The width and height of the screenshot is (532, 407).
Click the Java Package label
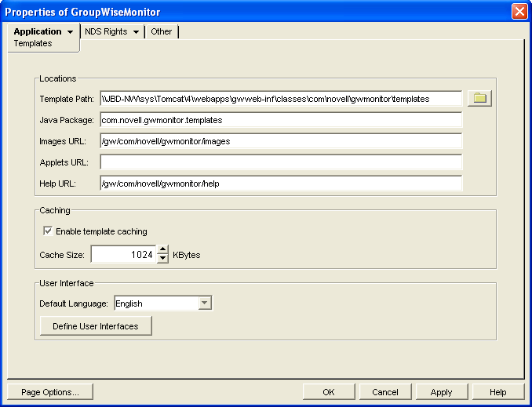[x=67, y=120]
